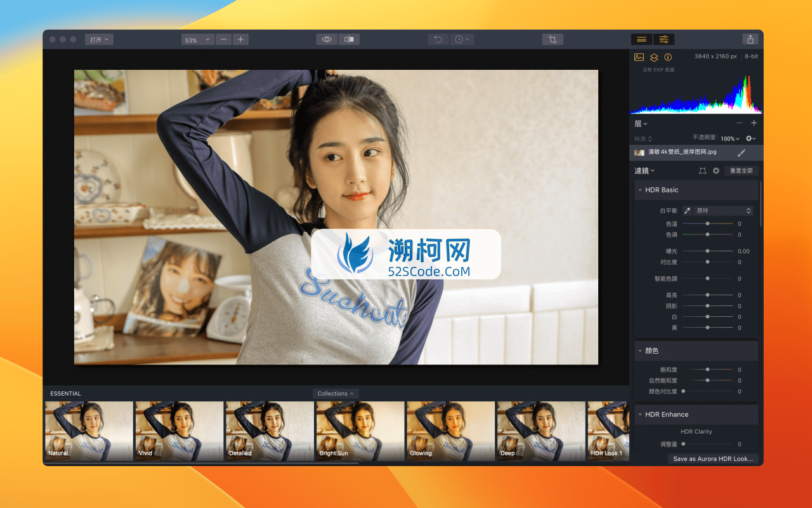
Task: Adjust the 黑 blacks slider
Action: (x=707, y=328)
